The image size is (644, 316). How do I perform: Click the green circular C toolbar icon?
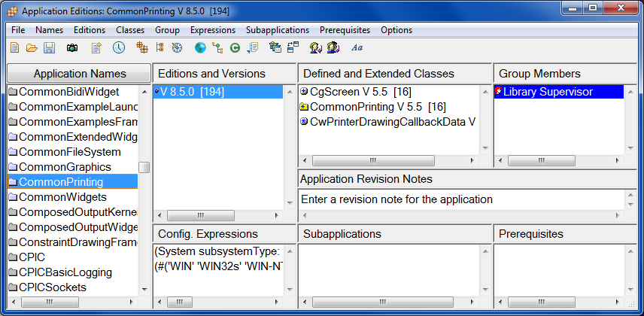(235, 47)
